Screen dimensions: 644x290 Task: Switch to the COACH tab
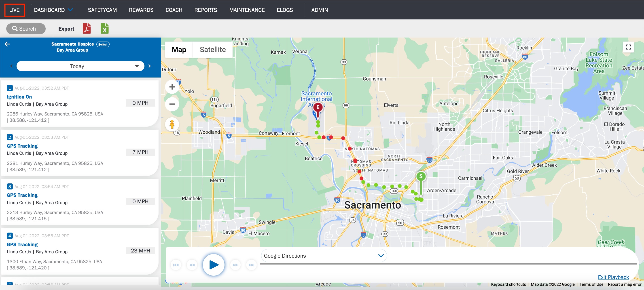[x=174, y=10]
